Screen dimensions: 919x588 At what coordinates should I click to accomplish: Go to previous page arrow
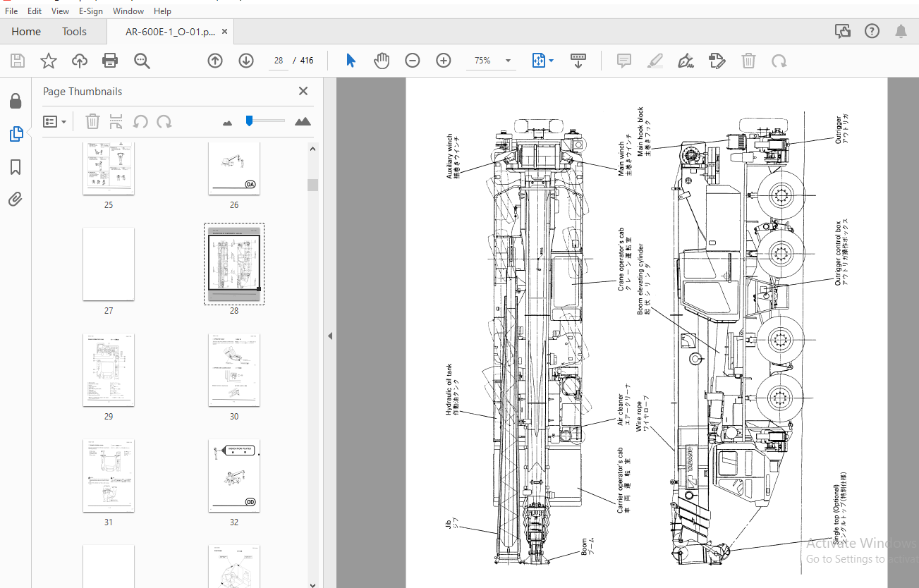point(215,61)
